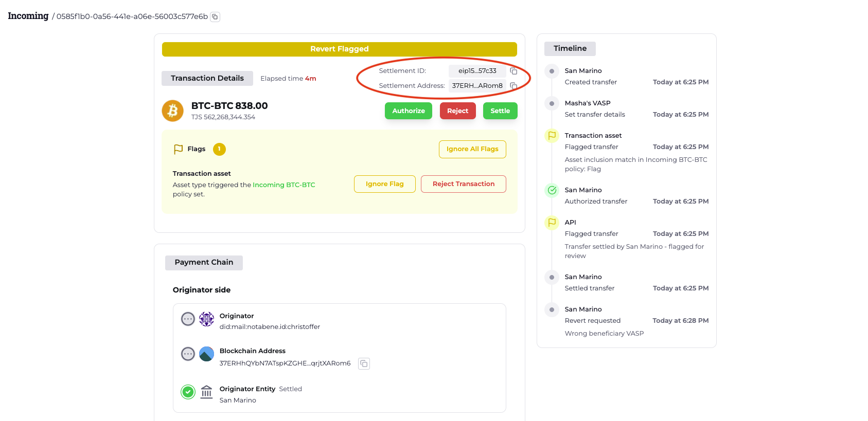Go back to the Incoming page

pos(28,16)
